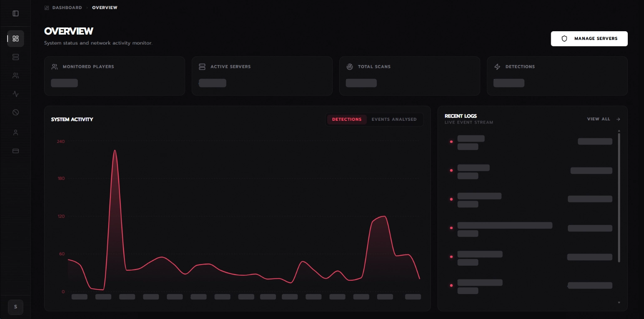Click the Manage Servers button
This screenshot has height=319, width=644.
tap(589, 39)
